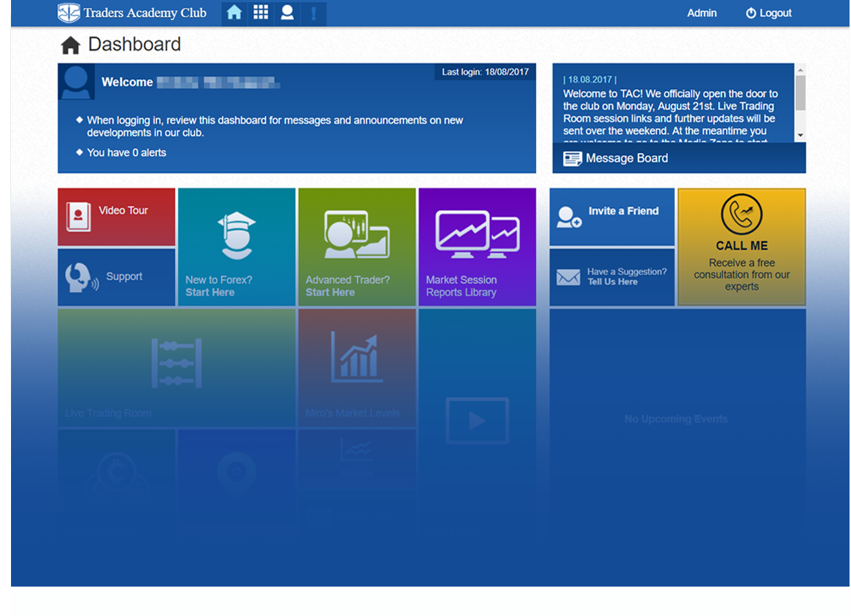Open the New to Forex? Start Here tile
The image size is (851, 616).
(237, 247)
